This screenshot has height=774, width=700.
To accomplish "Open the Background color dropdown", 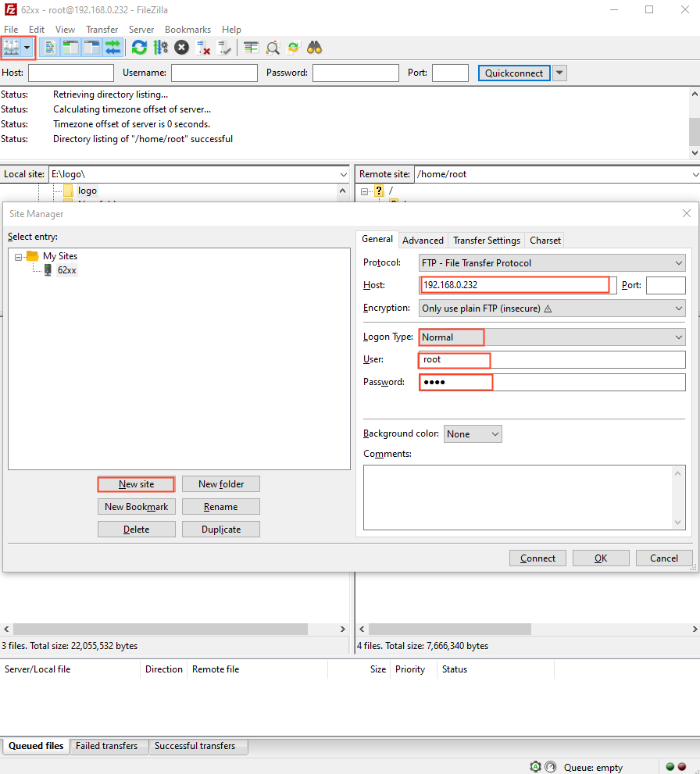I will (x=473, y=433).
